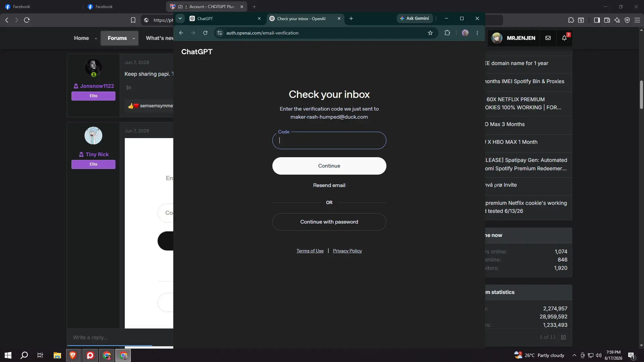Expand Chrome's tab search dropdown

pos(180,18)
